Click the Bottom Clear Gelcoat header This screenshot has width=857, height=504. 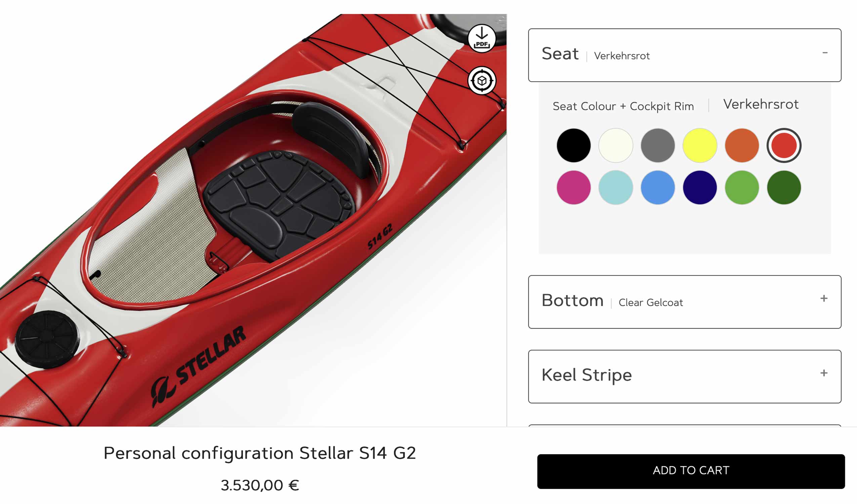point(685,302)
